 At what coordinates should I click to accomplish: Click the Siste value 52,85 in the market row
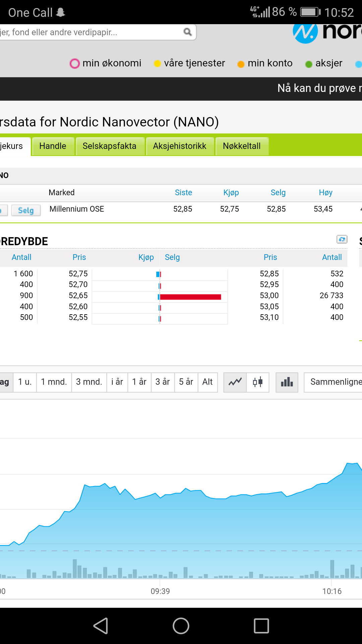[x=183, y=209]
